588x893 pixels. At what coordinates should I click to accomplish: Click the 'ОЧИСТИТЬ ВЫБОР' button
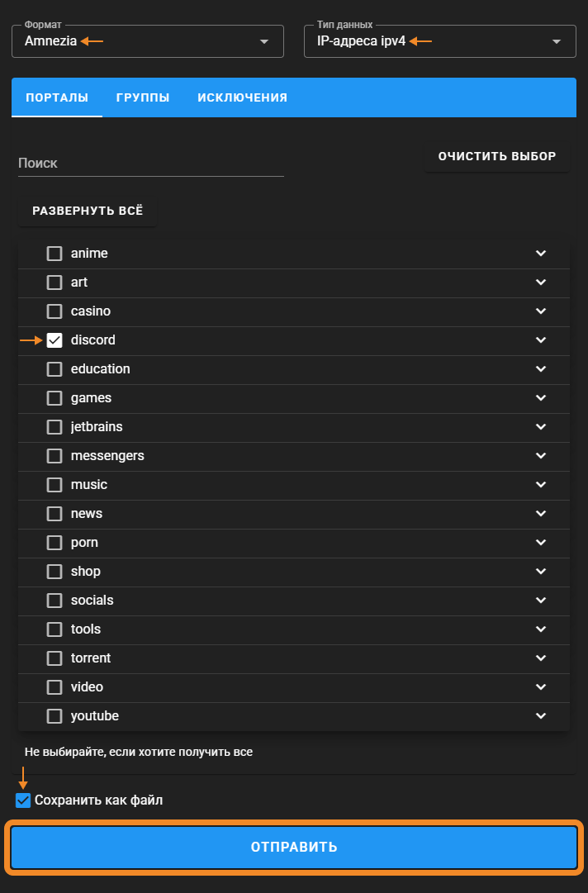(x=497, y=156)
